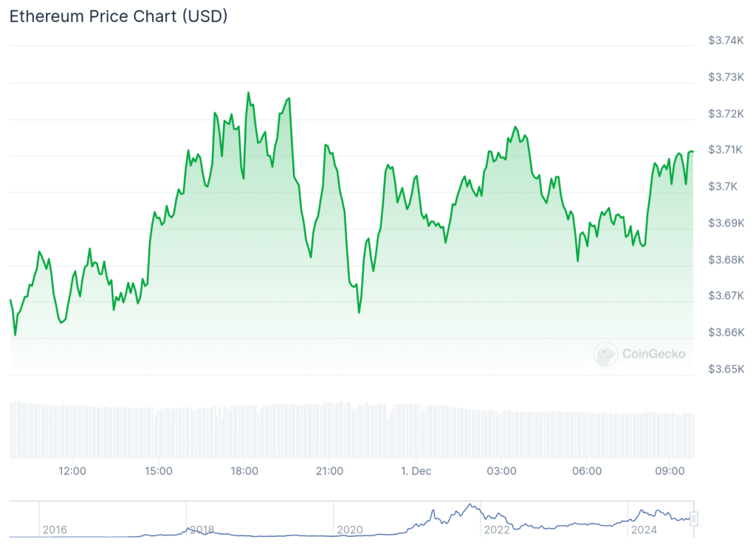The height and width of the screenshot is (551, 756).
Task: Click the 1. Dec date axis label
Action: pyautogui.click(x=414, y=471)
